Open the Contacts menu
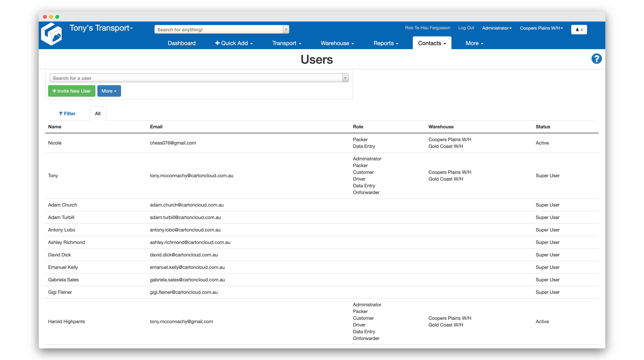The image size is (644, 360). pyautogui.click(x=432, y=43)
